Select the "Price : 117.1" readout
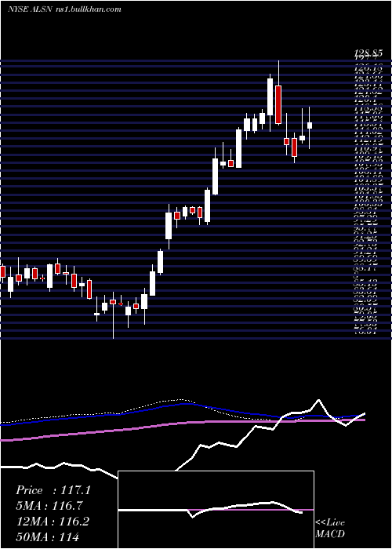This screenshot has width=392, height=549. point(53,490)
